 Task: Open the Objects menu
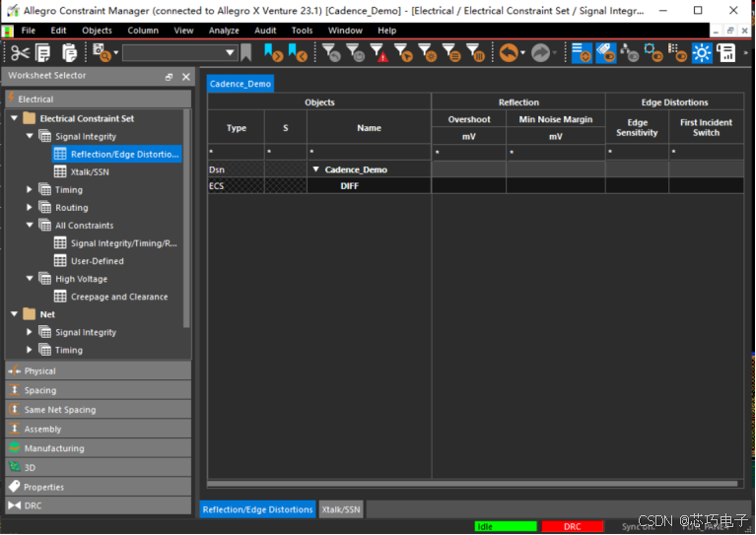97,31
